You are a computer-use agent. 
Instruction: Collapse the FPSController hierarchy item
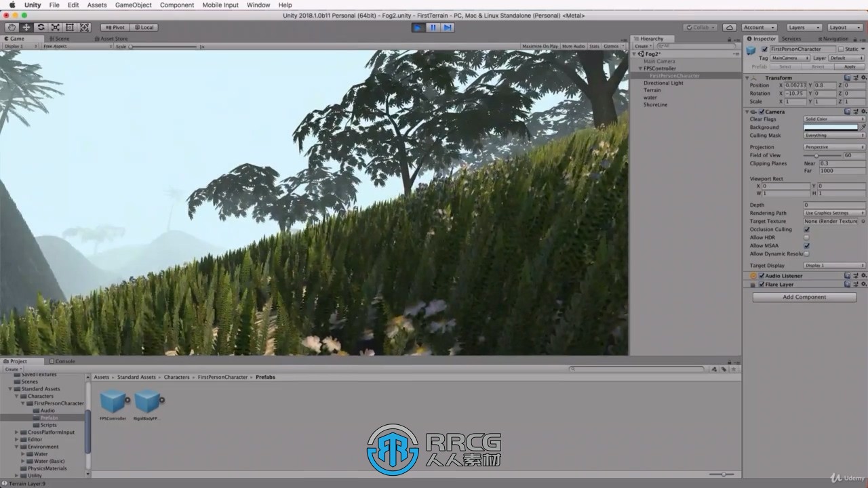coord(640,68)
